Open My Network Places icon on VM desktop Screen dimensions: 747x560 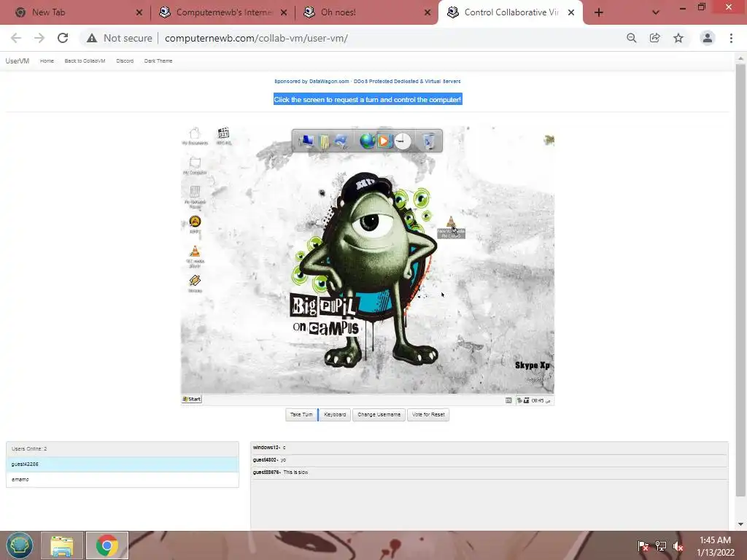pos(194,196)
